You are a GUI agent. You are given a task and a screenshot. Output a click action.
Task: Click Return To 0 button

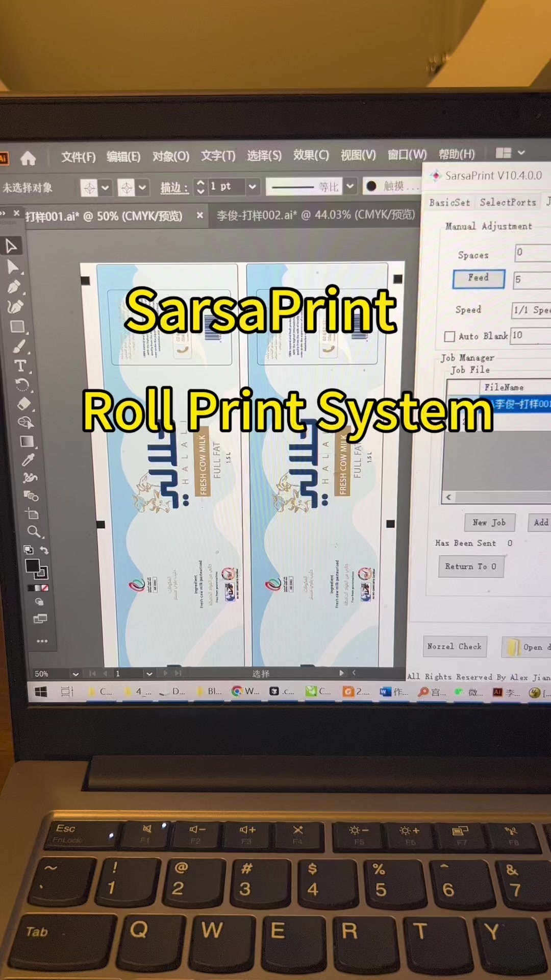(471, 567)
